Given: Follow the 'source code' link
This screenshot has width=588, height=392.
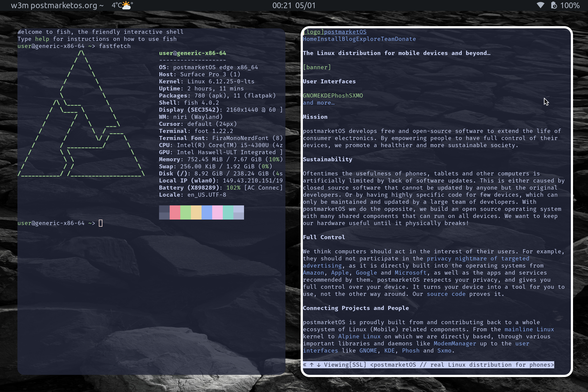Looking at the screenshot, I should [446, 294].
